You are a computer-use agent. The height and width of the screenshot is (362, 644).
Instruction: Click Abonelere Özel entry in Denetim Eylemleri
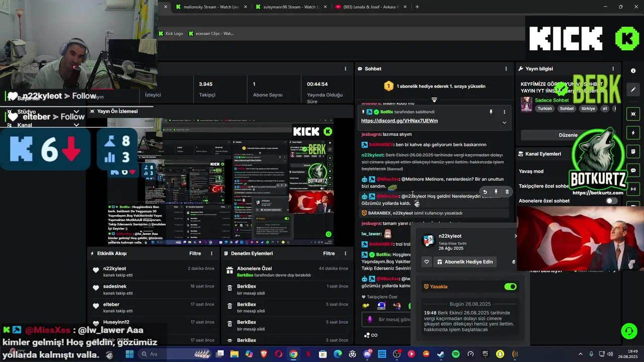coord(254,268)
